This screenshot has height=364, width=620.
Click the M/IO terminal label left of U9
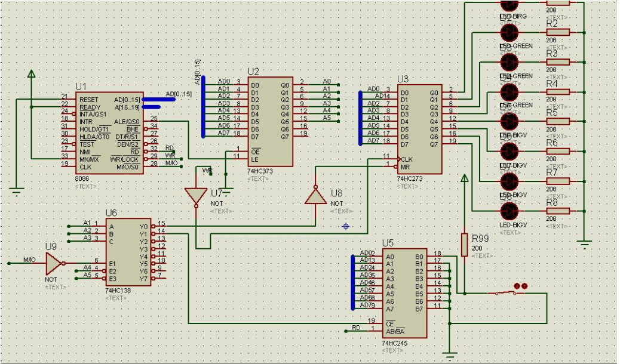coord(29,260)
